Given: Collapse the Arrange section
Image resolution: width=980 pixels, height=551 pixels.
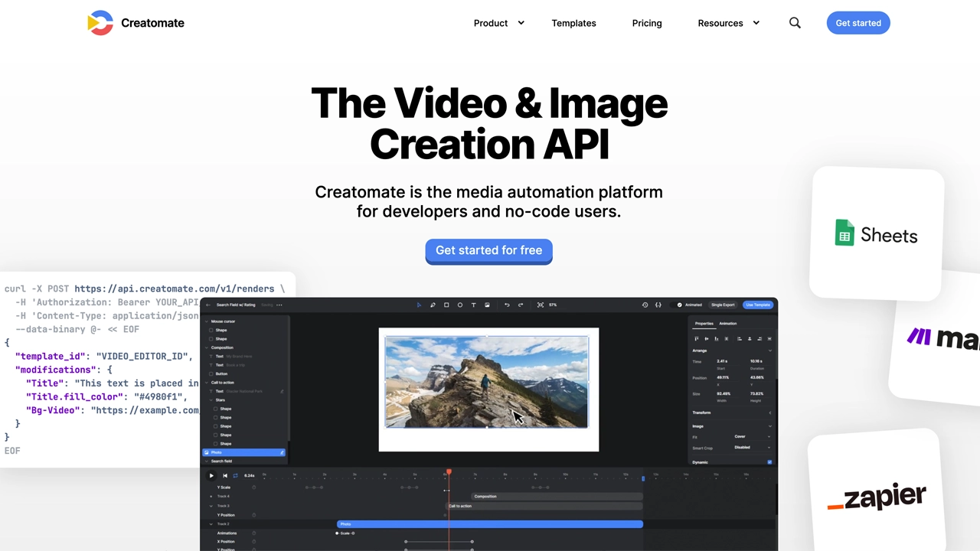Looking at the screenshot, I should pos(770,350).
